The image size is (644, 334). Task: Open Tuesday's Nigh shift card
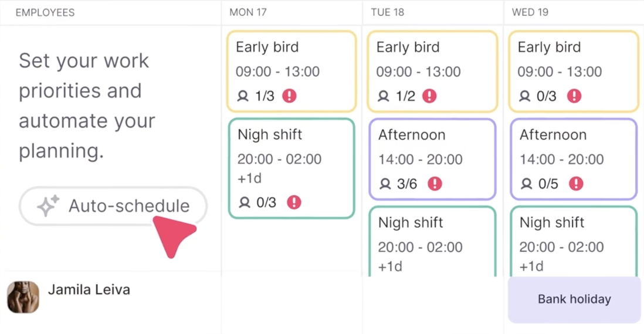pos(432,242)
